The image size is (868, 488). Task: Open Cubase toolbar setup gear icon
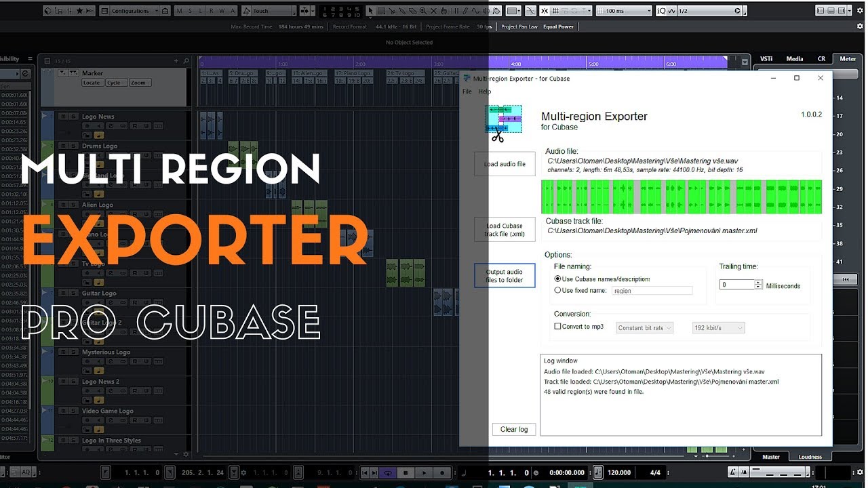tap(860, 10)
